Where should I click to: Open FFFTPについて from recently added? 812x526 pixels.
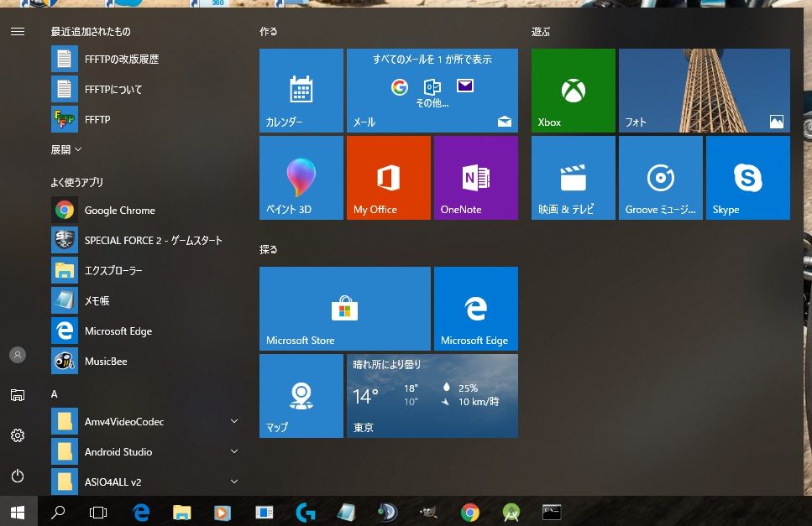pyautogui.click(x=145, y=89)
